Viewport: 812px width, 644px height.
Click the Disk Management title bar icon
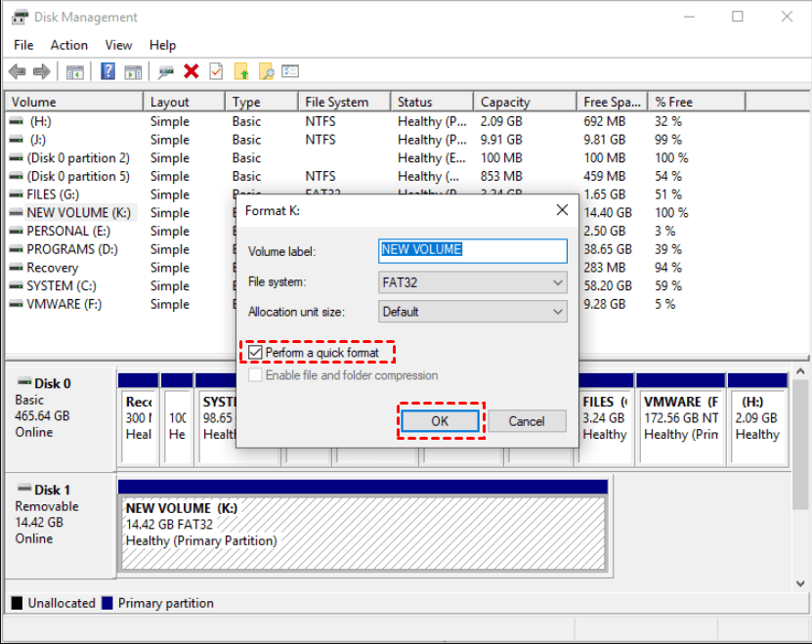click(21, 17)
